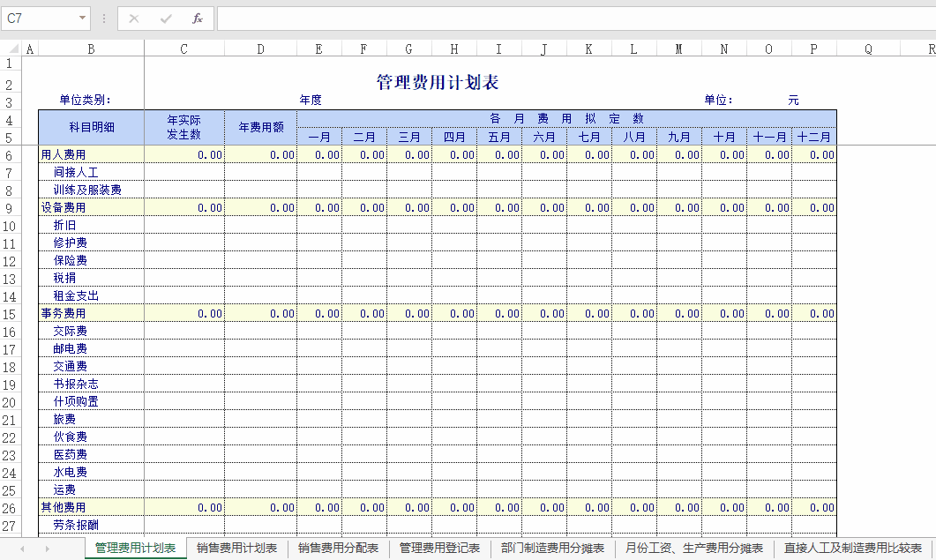
Task: Click the empty 间接人工 cell in column C
Action: click(184, 173)
